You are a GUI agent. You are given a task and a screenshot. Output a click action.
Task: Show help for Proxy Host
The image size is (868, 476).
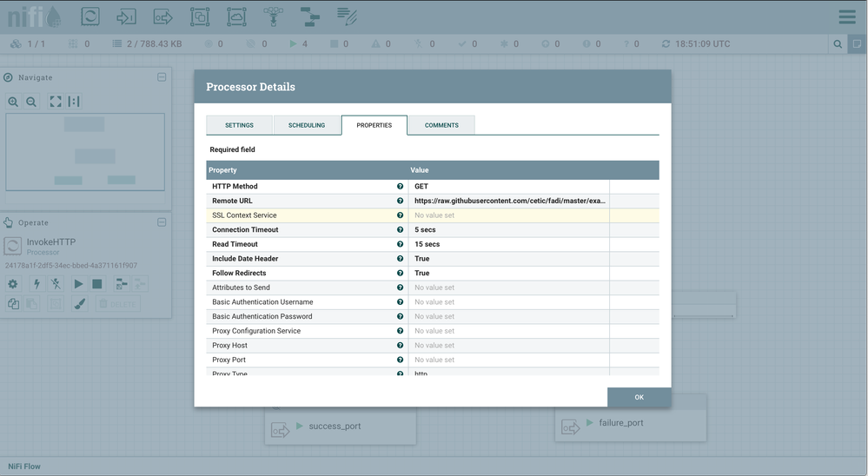point(400,346)
